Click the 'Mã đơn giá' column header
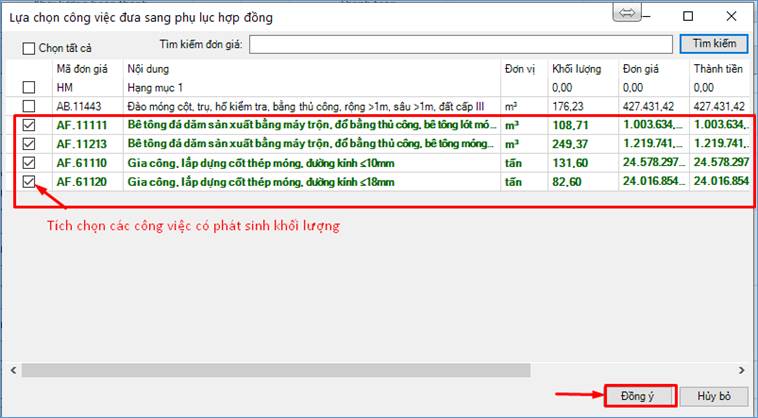Image resolution: width=758 pixels, height=418 pixels. coord(82,69)
